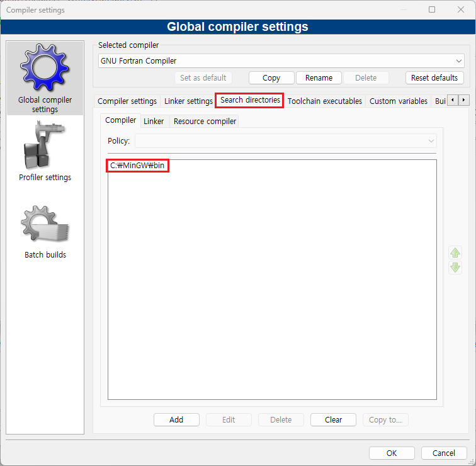The height and width of the screenshot is (466, 476).
Task: Open Toolchain executables tab
Action: click(324, 101)
